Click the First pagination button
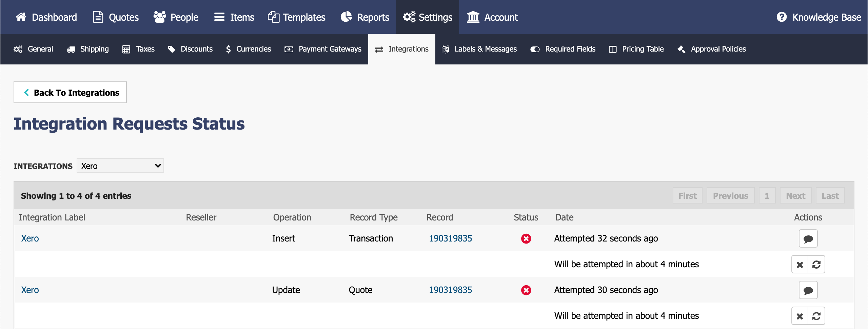Image resolution: width=868 pixels, height=329 pixels. coord(687,196)
